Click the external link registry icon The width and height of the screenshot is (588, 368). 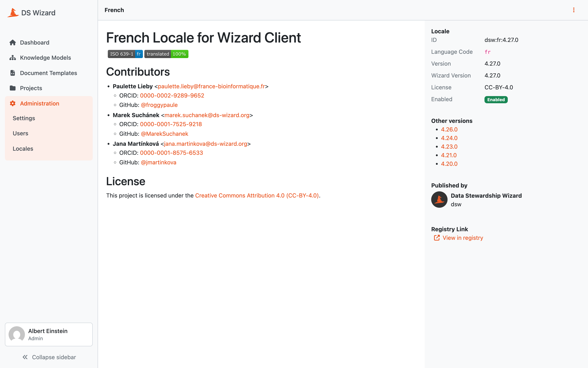(x=437, y=238)
